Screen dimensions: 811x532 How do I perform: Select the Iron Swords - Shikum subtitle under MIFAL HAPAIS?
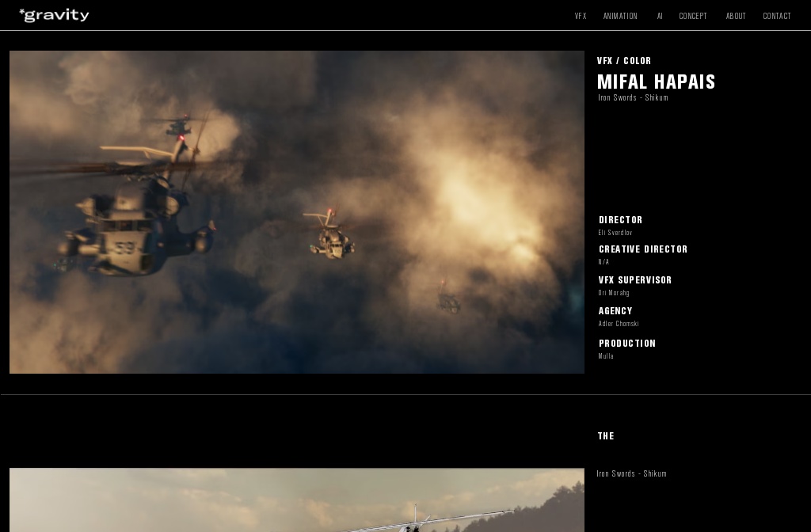[633, 97]
